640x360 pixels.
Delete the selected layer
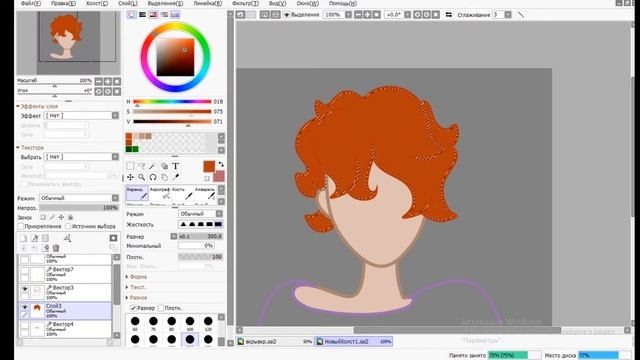tap(56, 248)
